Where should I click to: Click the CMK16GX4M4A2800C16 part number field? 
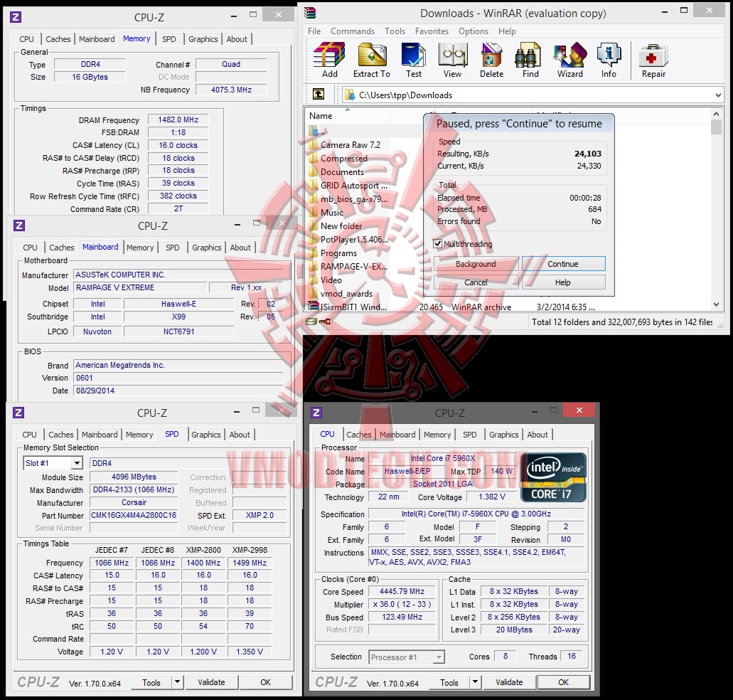134,515
